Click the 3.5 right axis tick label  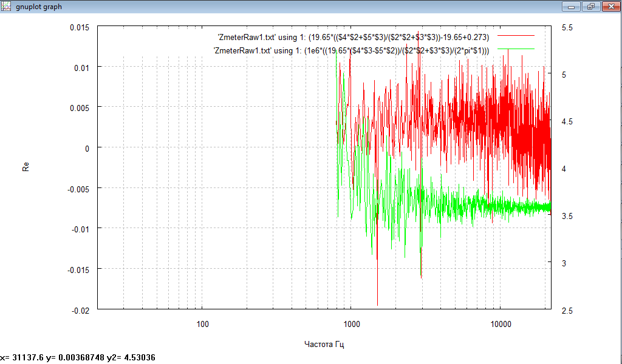click(567, 216)
